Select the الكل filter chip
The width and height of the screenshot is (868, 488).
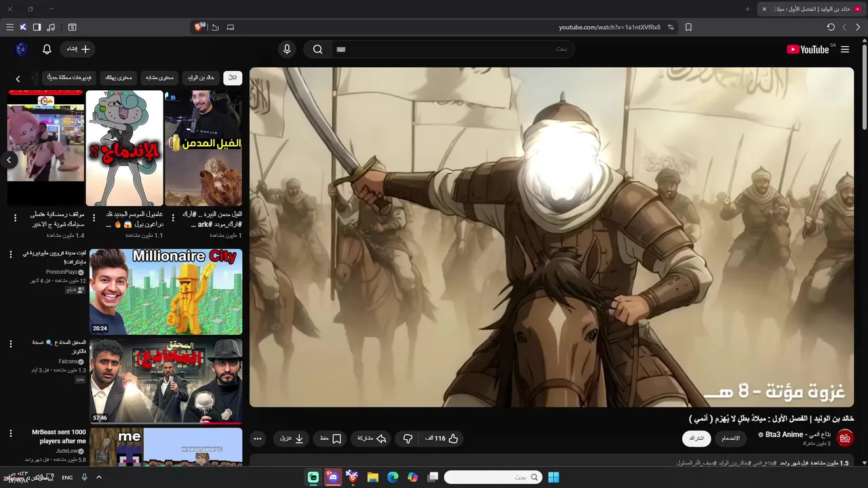click(233, 78)
